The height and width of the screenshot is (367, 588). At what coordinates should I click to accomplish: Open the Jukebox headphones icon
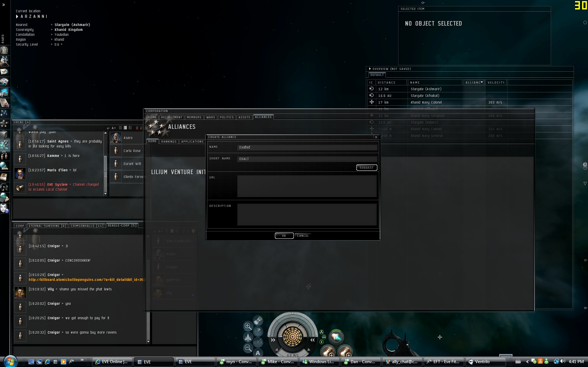coord(4,186)
